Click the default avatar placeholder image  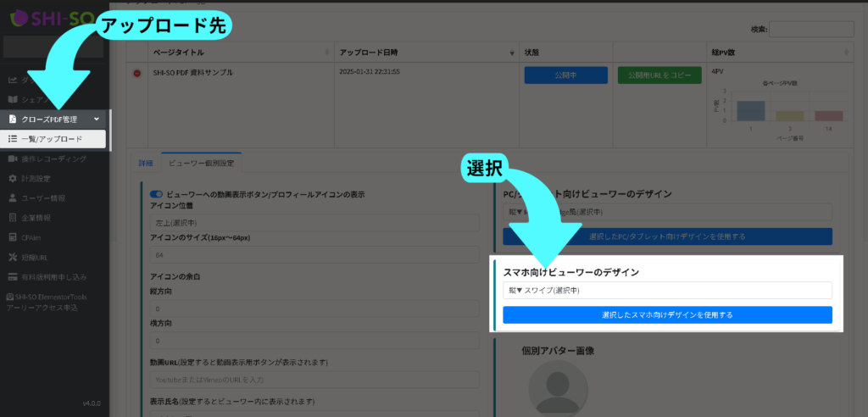[x=558, y=388]
